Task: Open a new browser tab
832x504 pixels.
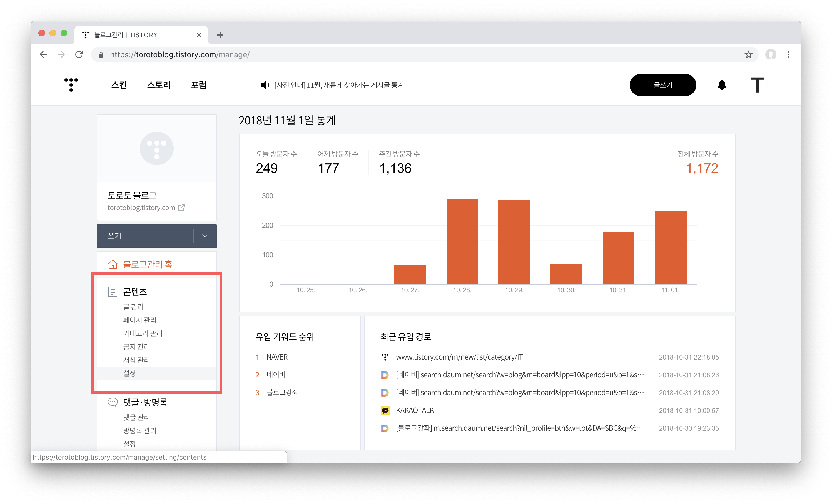Action: pos(220,35)
